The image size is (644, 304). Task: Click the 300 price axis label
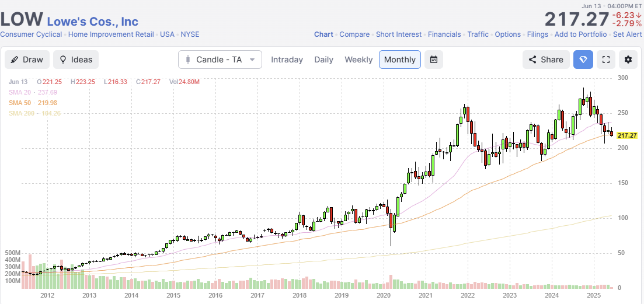pos(622,78)
